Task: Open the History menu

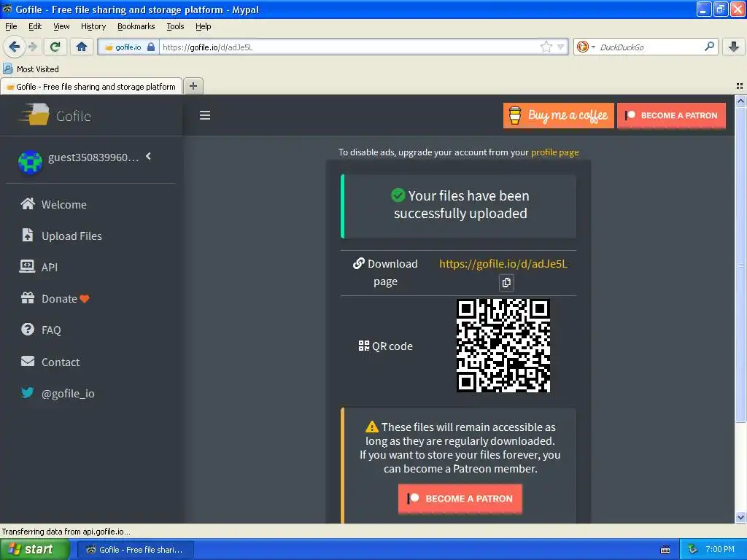Action: coord(93,26)
